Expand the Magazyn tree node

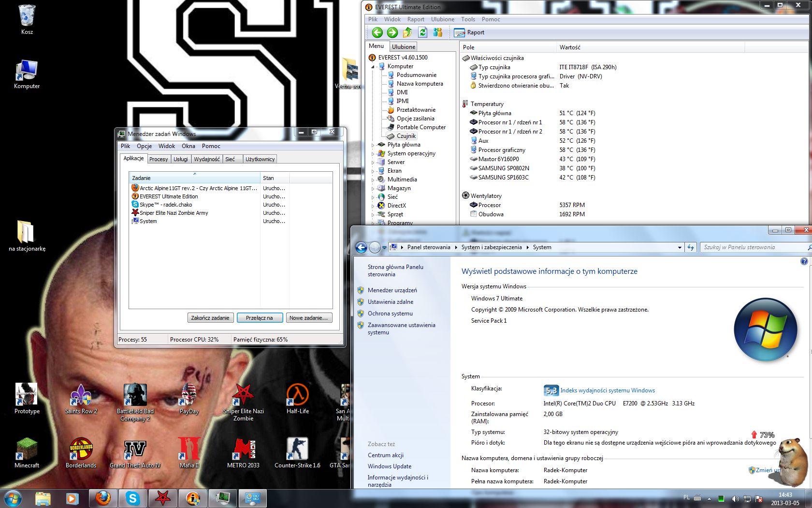pos(373,189)
